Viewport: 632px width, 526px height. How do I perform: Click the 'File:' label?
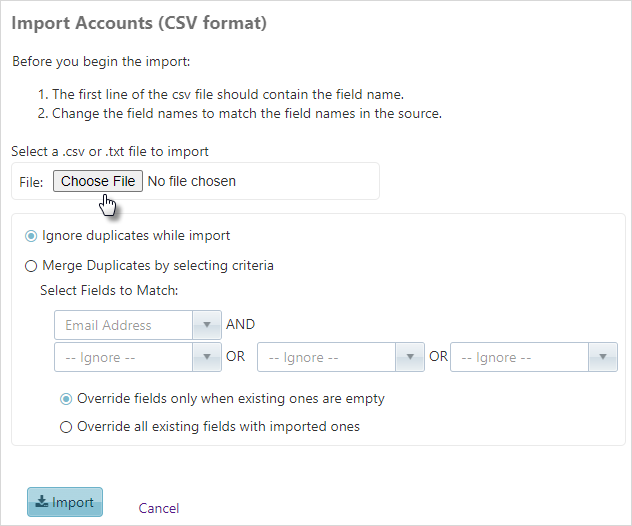pos(31,182)
